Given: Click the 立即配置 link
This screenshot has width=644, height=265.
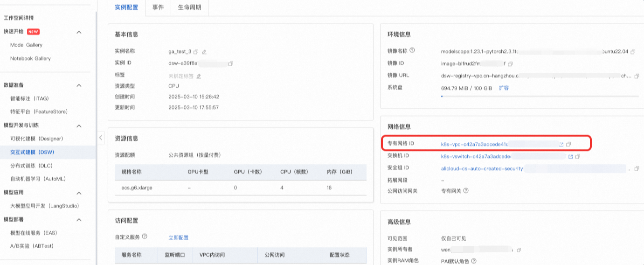Looking at the screenshot, I should click(178, 237).
